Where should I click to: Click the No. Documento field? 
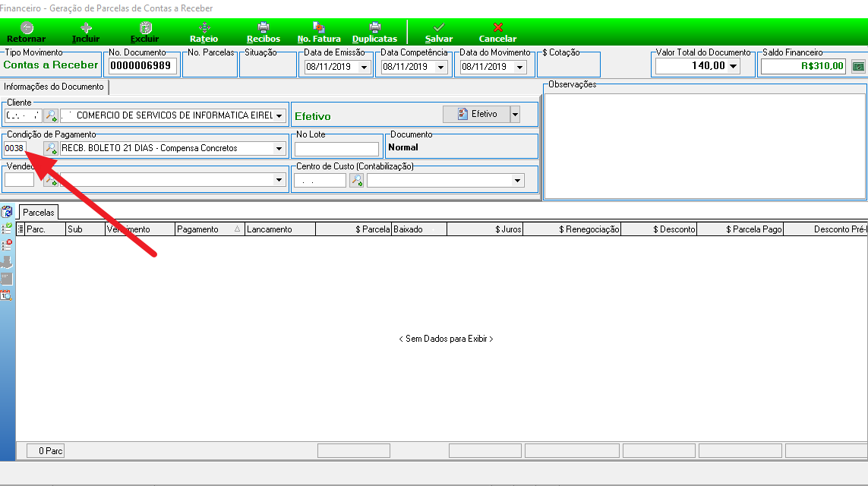tap(142, 66)
